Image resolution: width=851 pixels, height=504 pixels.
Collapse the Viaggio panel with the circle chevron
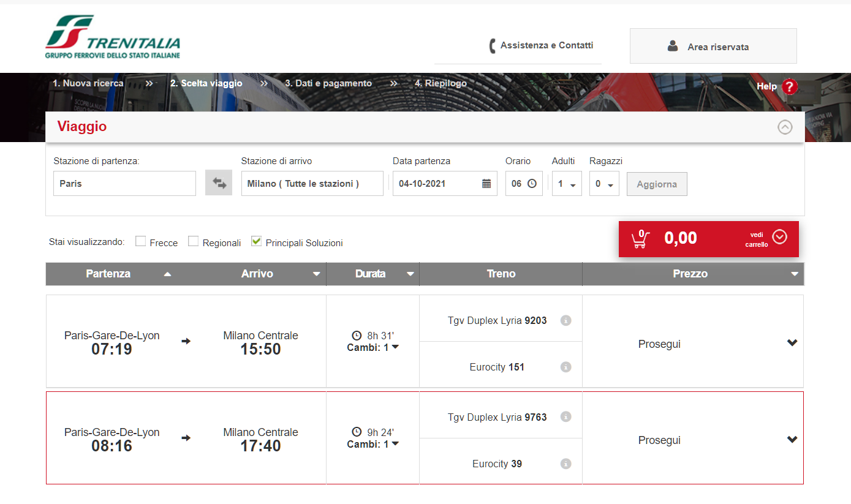(785, 127)
